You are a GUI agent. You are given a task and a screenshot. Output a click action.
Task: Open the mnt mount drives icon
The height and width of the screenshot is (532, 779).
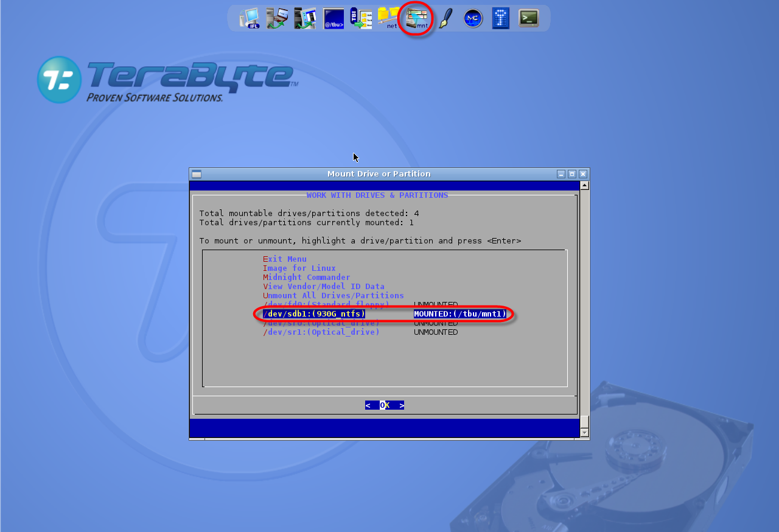tap(417, 18)
